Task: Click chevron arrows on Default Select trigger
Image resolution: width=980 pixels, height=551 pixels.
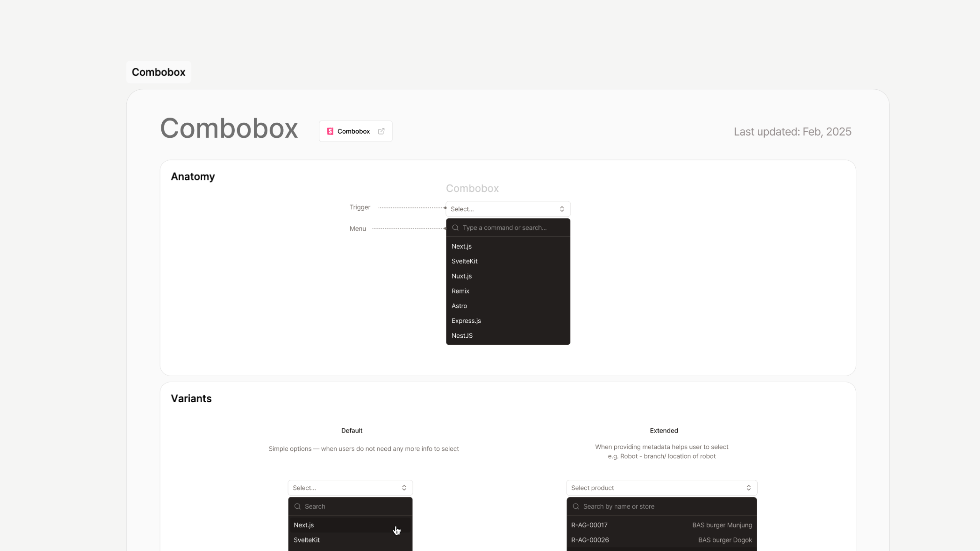Action: click(404, 488)
